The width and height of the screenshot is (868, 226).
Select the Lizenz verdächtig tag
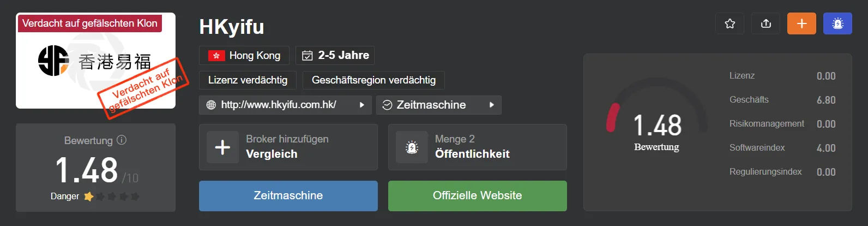point(248,80)
